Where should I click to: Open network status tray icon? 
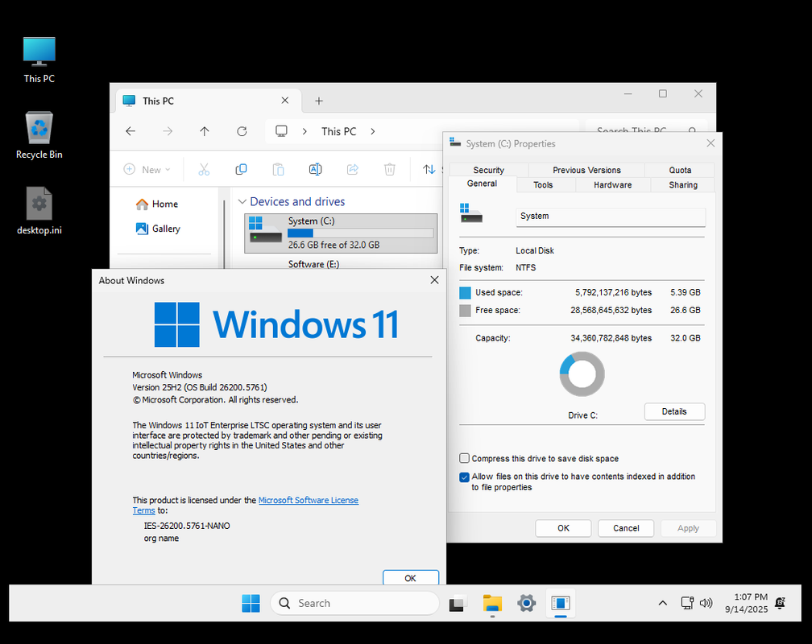point(687,603)
